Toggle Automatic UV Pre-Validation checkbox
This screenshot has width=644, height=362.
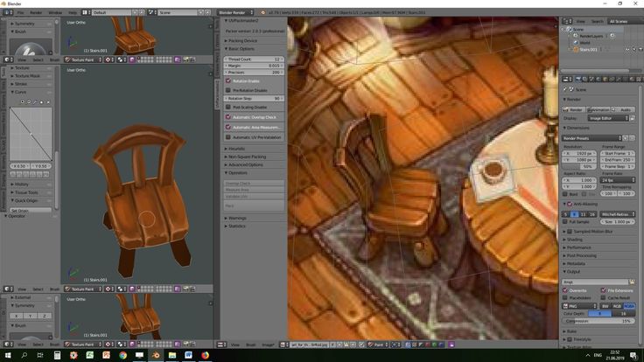click(x=228, y=137)
